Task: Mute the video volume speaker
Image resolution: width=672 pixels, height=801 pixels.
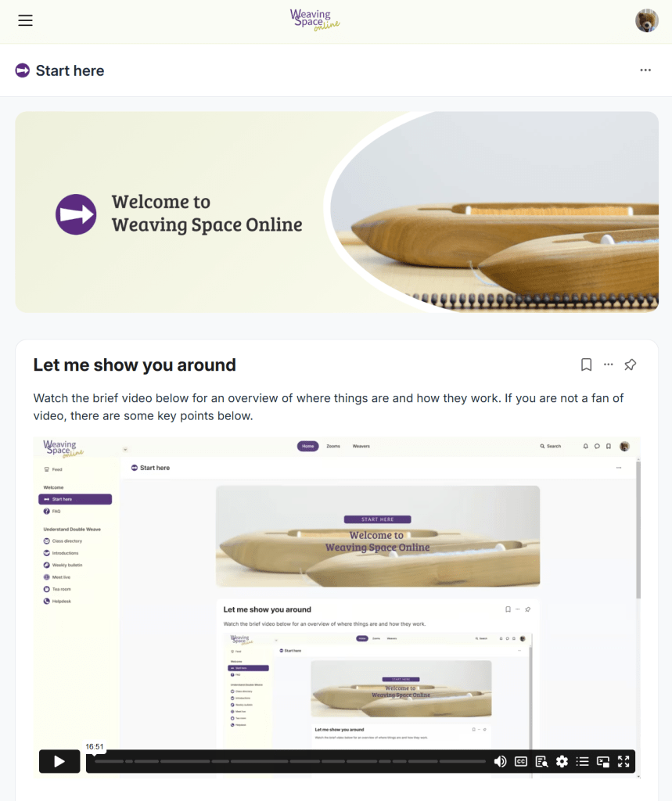Action: pyautogui.click(x=501, y=762)
